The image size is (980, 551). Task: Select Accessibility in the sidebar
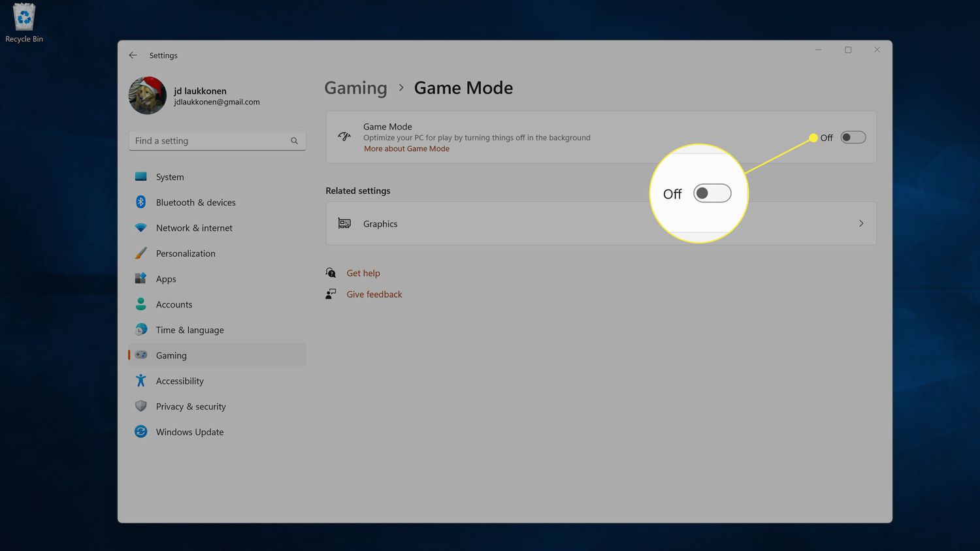(179, 381)
